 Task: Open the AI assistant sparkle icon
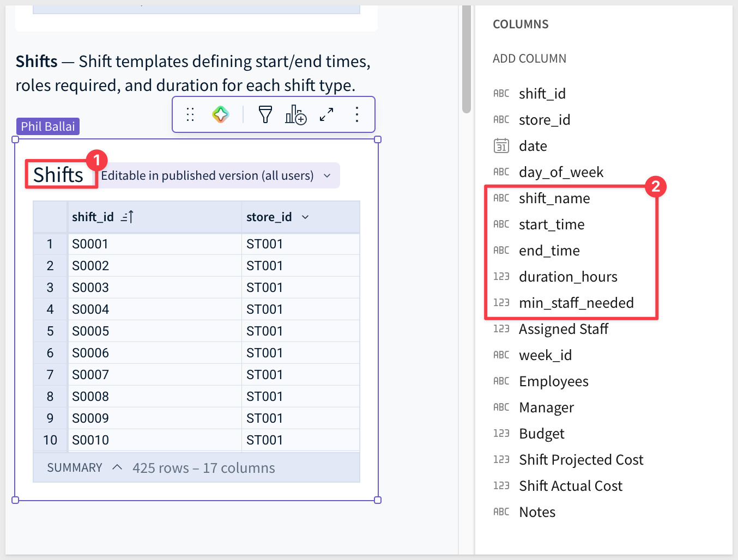click(x=221, y=114)
